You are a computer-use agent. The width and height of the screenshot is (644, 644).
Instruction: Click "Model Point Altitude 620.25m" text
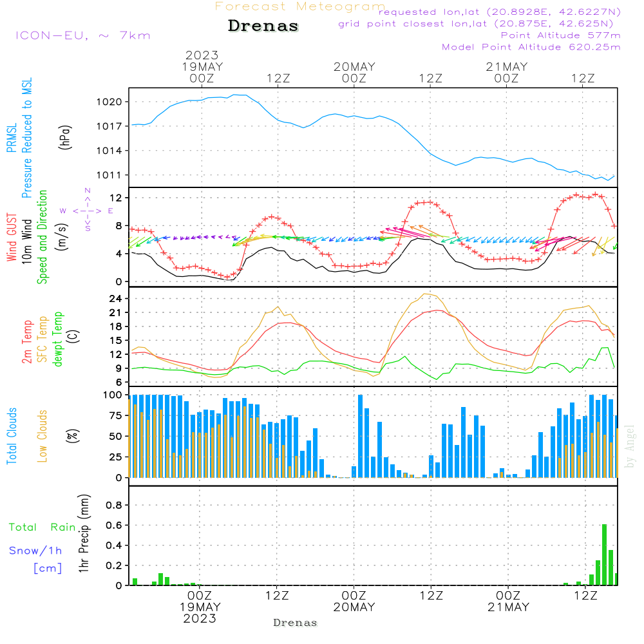click(531, 47)
